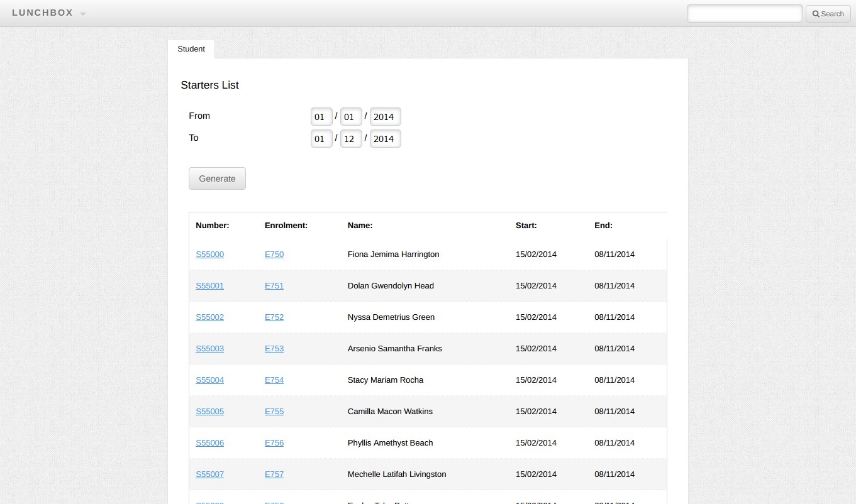Viewport: 856px width, 504px height.
Task: Select the To year field
Action: [x=385, y=139]
